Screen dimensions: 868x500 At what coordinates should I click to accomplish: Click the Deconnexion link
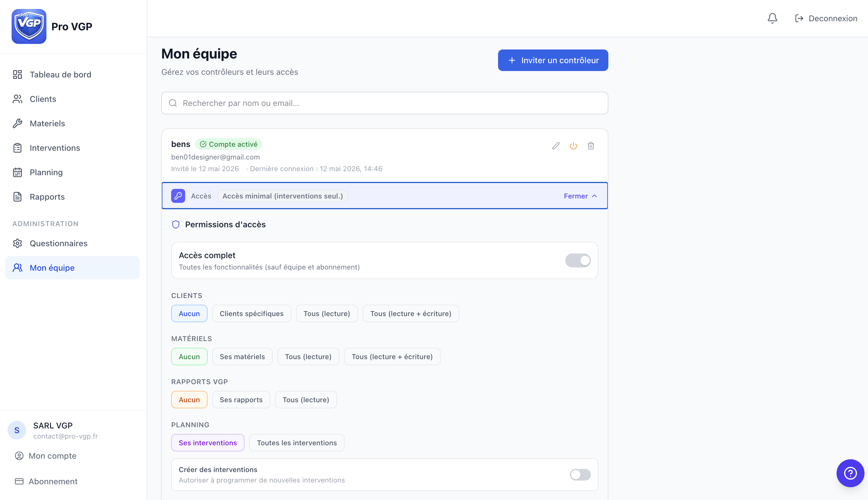[x=826, y=18]
